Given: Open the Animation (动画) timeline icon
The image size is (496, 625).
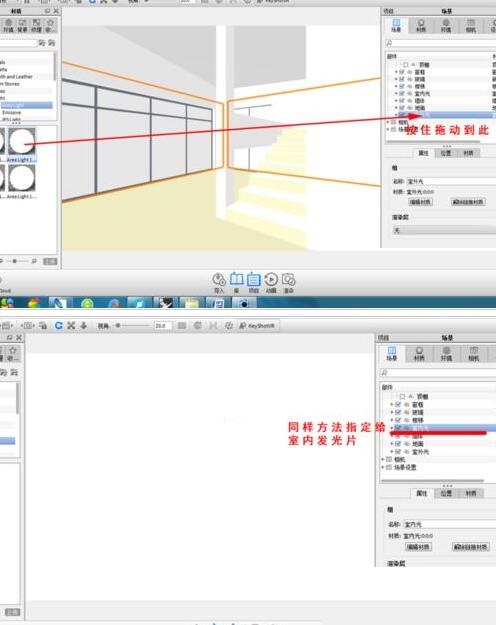Looking at the screenshot, I should pos(271,283).
